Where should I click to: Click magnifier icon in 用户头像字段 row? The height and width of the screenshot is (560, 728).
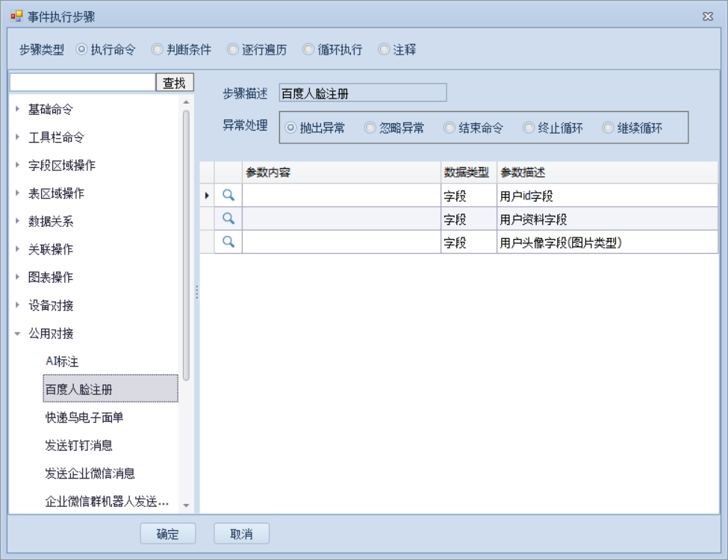(229, 242)
